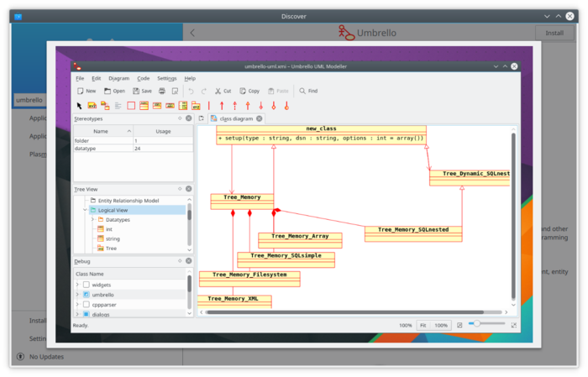
Task: Click the Redo arrow icon
Action: pos(204,91)
